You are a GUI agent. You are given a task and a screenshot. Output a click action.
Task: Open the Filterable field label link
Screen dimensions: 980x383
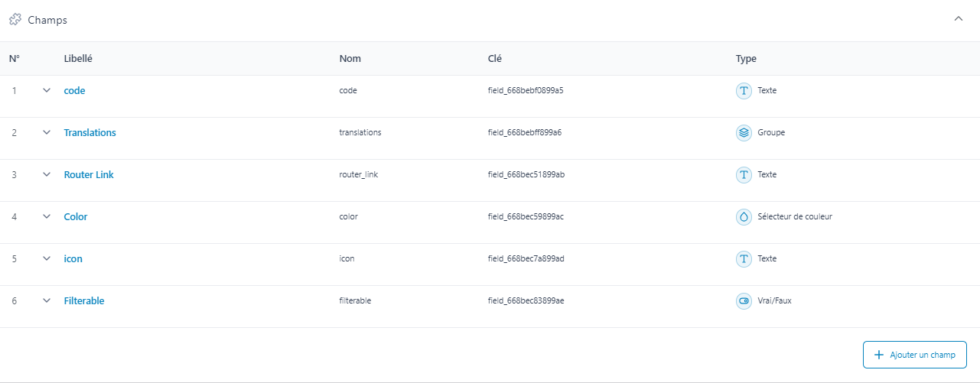(x=83, y=300)
